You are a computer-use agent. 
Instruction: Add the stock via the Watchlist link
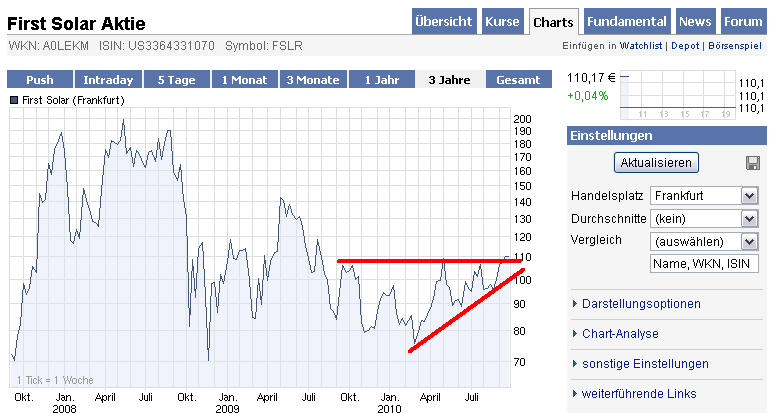point(641,46)
